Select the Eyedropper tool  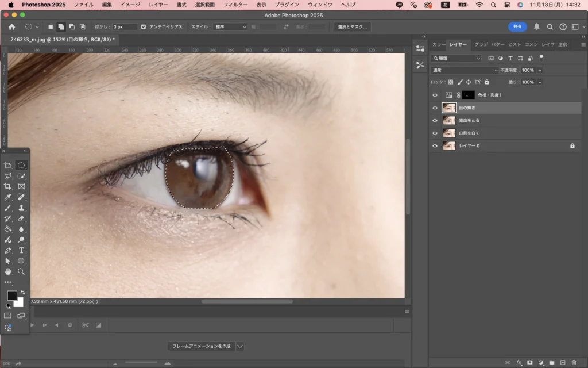pos(8,197)
